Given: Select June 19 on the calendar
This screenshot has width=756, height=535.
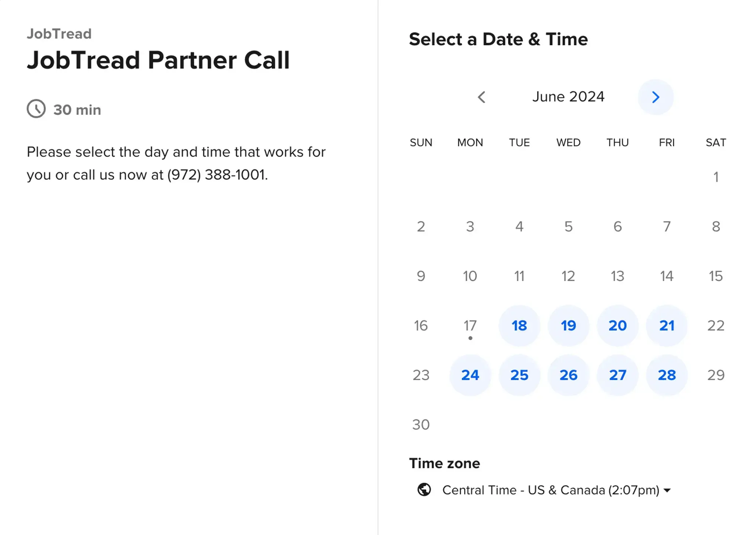Looking at the screenshot, I should 569,326.
